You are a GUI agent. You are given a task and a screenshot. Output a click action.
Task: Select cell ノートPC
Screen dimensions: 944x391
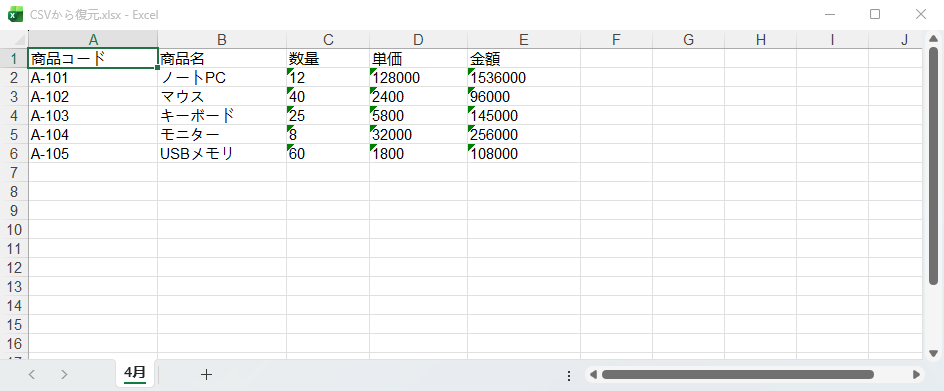tap(222, 78)
